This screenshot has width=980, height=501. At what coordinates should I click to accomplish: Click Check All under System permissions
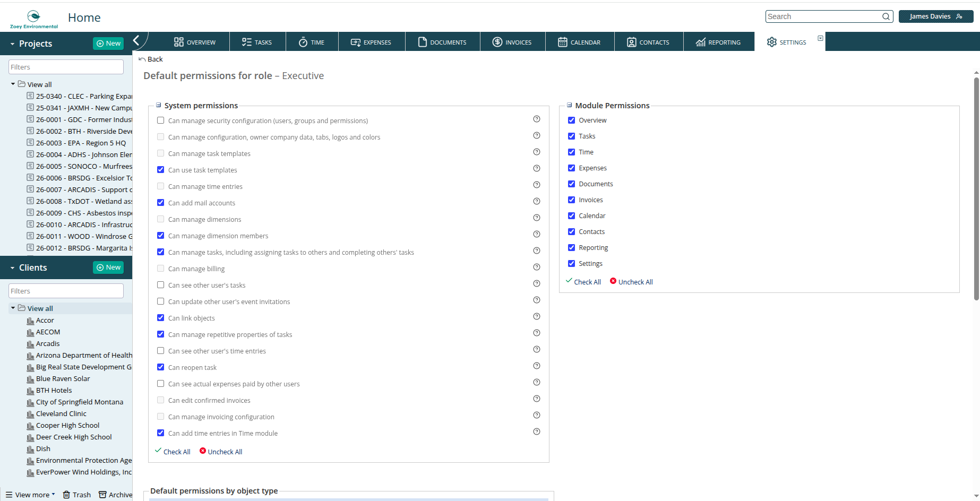coord(173,452)
